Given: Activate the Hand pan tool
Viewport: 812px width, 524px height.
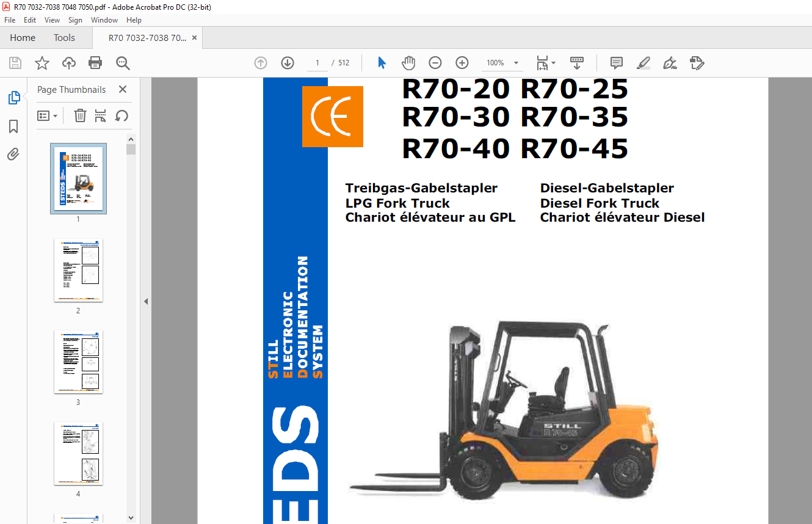Looking at the screenshot, I should tap(408, 63).
